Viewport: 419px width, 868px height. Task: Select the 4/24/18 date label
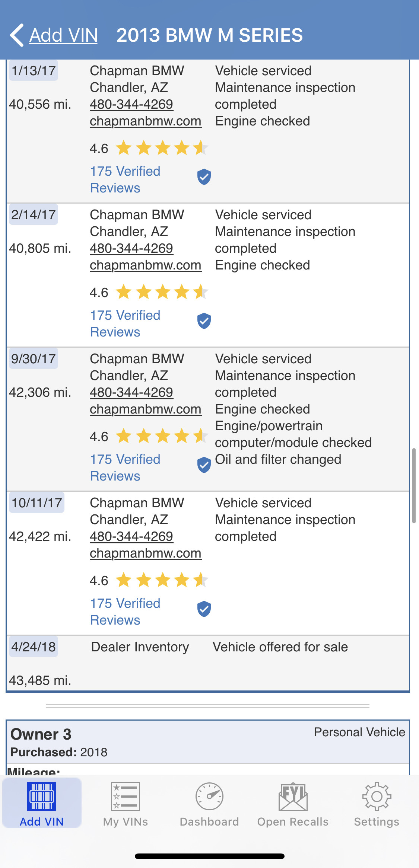[x=34, y=647]
